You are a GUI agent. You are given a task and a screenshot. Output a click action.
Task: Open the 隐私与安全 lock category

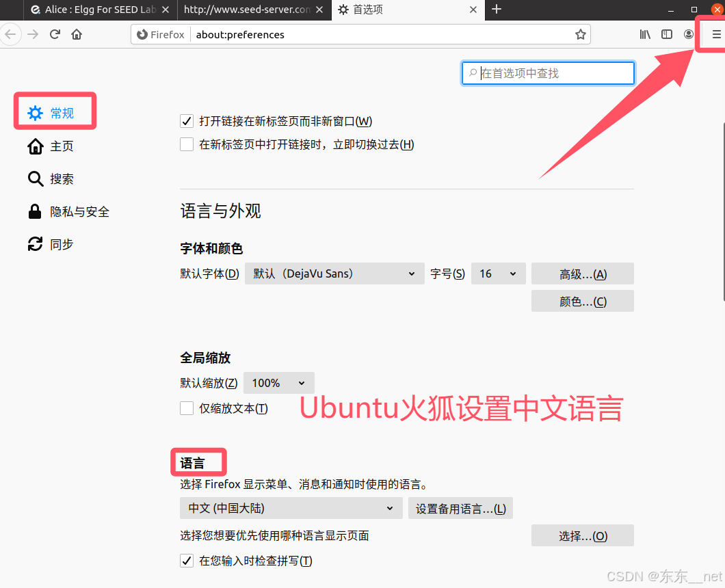click(68, 212)
